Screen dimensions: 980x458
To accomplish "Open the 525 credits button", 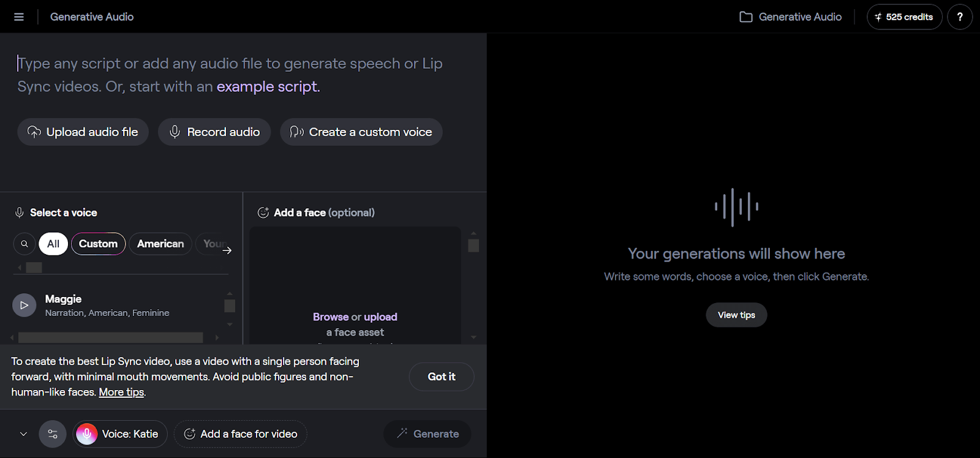I will [x=904, y=17].
